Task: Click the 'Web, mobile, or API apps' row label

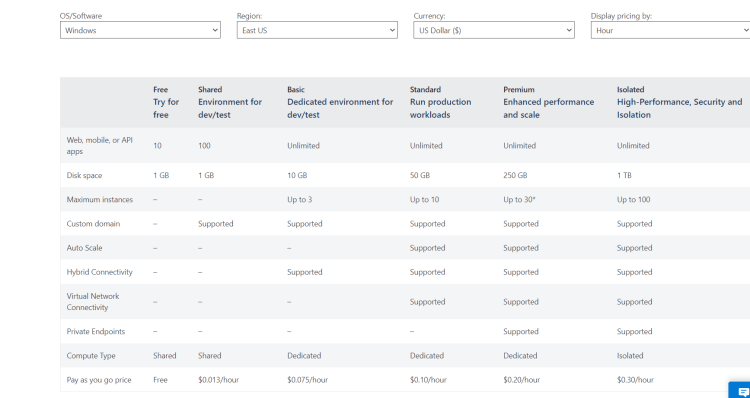Action: coord(99,145)
